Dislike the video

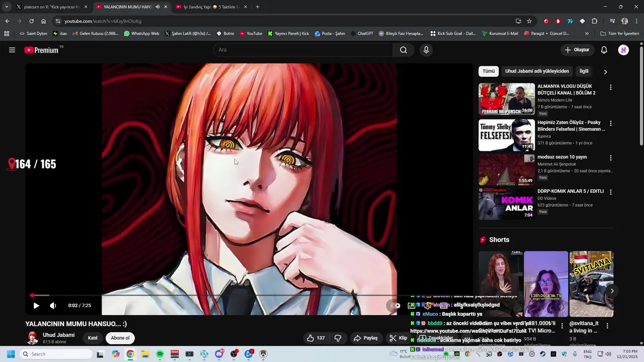[x=338, y=338]
